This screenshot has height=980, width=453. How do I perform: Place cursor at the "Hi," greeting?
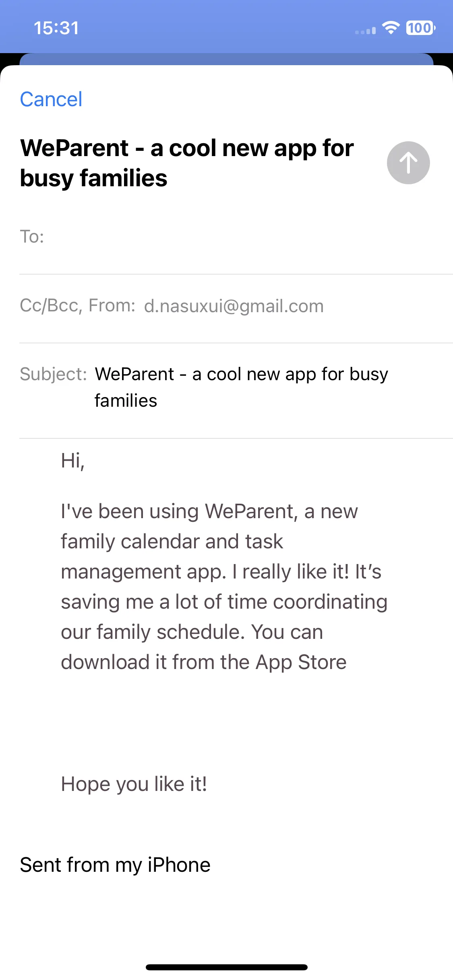(73, 460)
